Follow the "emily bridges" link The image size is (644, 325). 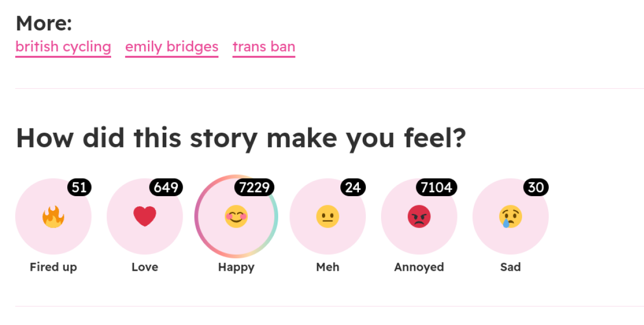click(171, 47)
